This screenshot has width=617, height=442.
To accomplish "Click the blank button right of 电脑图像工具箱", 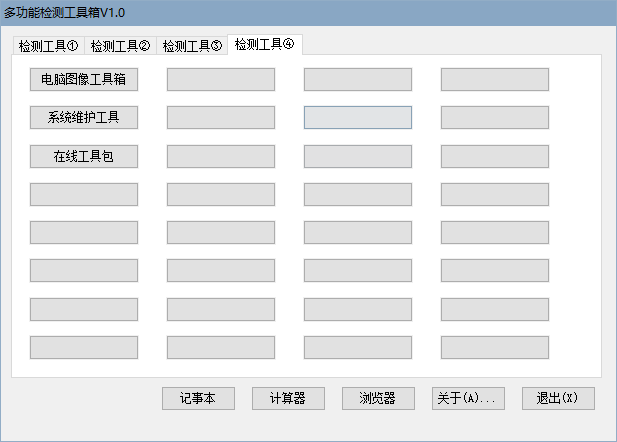I will click(221, 79).
